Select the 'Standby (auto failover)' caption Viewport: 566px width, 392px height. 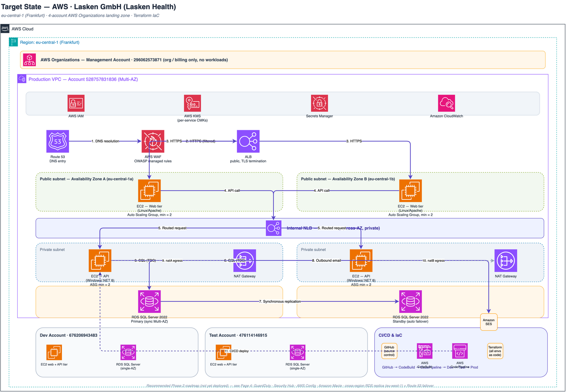tap(410, 322)
